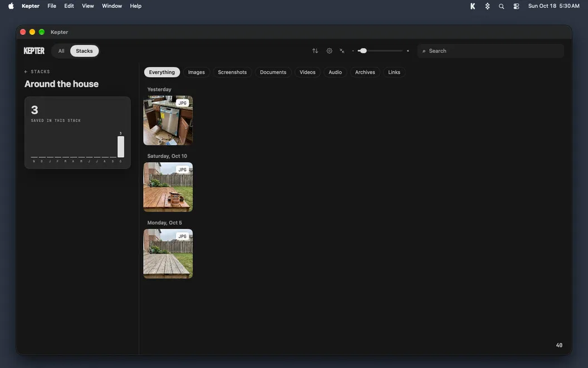Select the Everything filter
The image size is (588, 368).
coord(162,72)
